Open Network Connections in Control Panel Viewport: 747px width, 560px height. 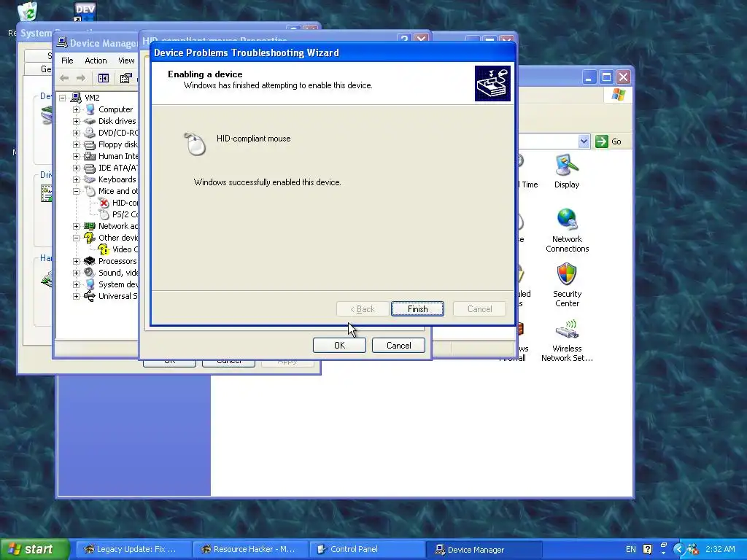(567, 230)
